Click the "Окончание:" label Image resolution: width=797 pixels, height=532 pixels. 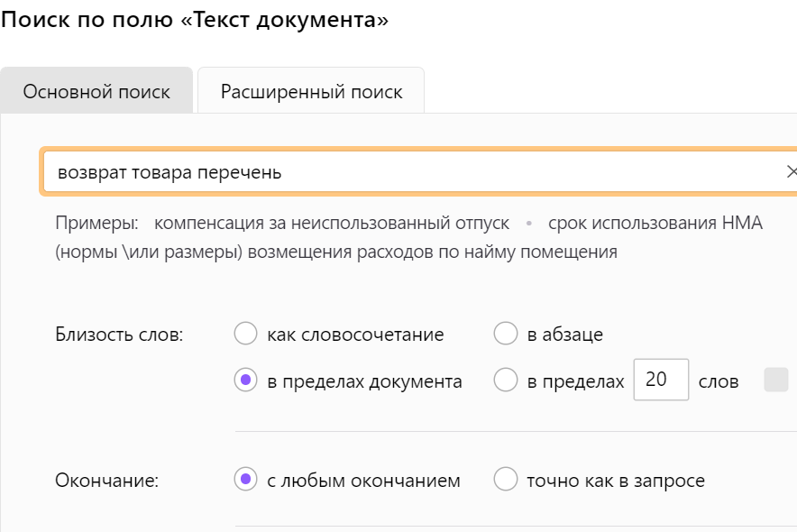click(x=106, y=481)
